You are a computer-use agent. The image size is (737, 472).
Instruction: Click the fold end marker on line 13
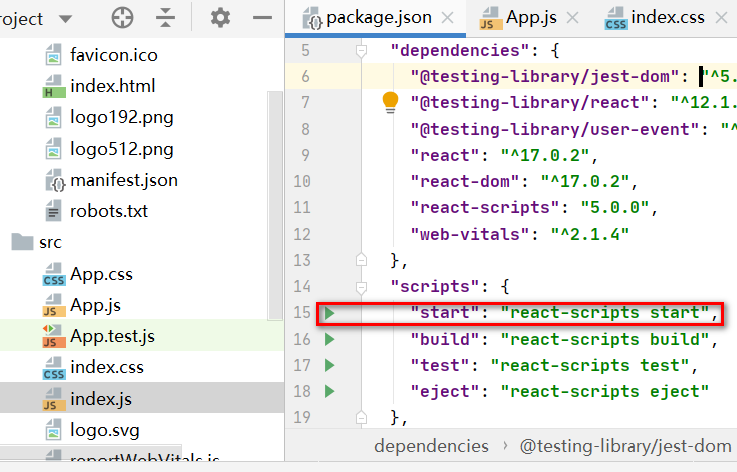tap(361, 260)
